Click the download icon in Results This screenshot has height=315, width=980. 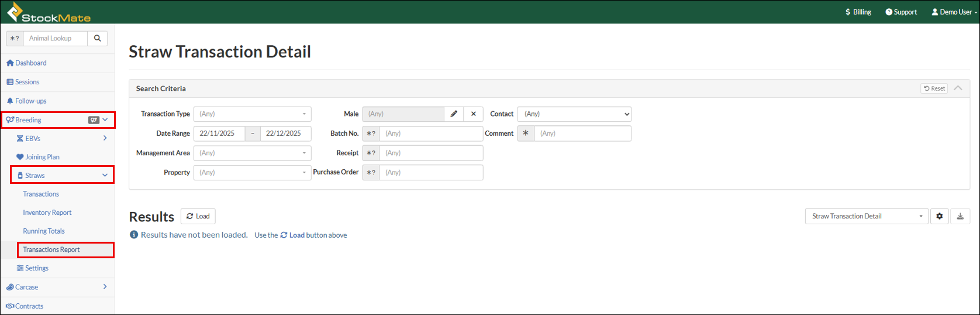(x=960, y=216)
